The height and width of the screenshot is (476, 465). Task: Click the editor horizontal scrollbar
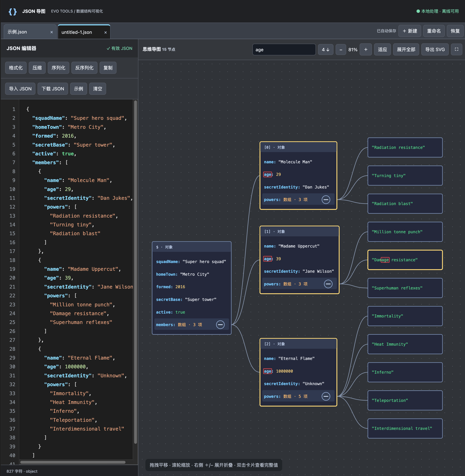pos(73,462)
